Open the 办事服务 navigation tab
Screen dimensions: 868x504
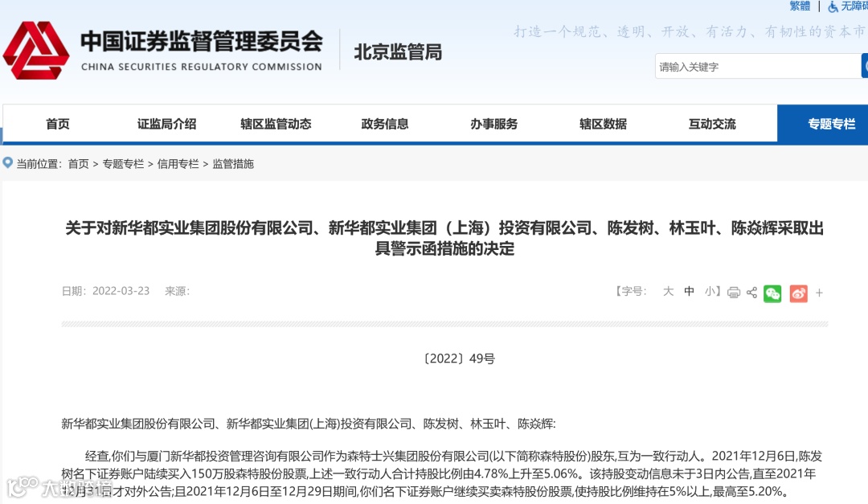click(493, 124)
